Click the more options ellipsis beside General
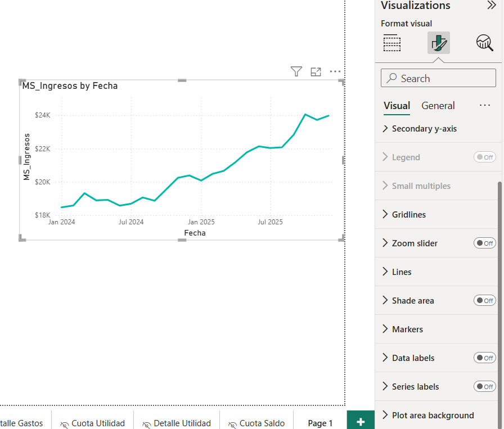 point(484,106)
